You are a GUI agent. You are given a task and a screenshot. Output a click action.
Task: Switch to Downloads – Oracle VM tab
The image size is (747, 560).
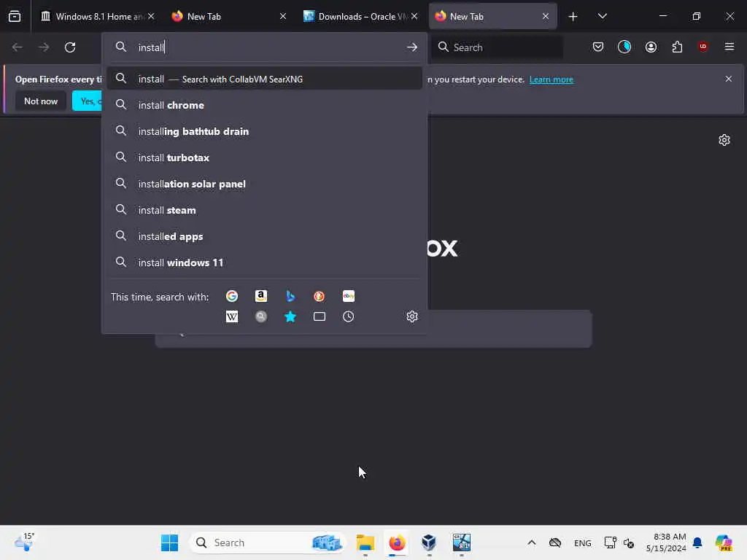coord(360,16)
